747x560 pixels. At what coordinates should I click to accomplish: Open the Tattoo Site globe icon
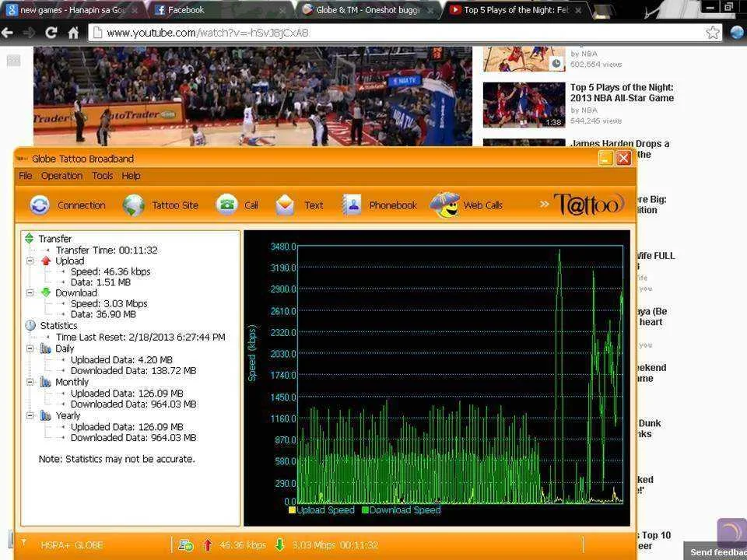(x=133, y=205)
